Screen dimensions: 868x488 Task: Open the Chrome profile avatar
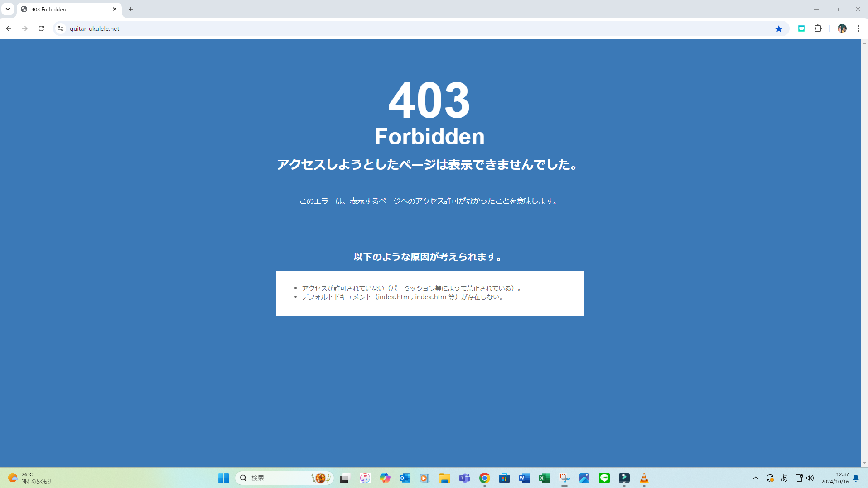tap(842, 29)
